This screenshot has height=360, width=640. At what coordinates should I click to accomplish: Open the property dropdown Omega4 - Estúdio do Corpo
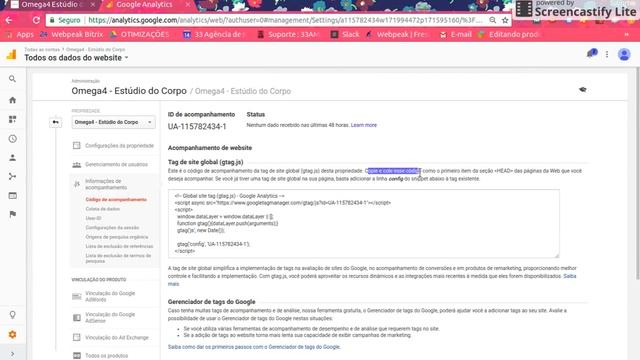point(113,122)
